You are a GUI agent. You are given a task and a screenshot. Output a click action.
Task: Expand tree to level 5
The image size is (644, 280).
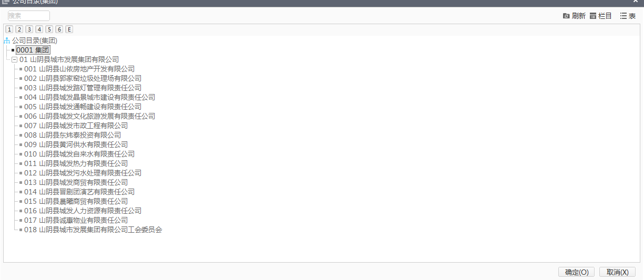pos(49,29)
